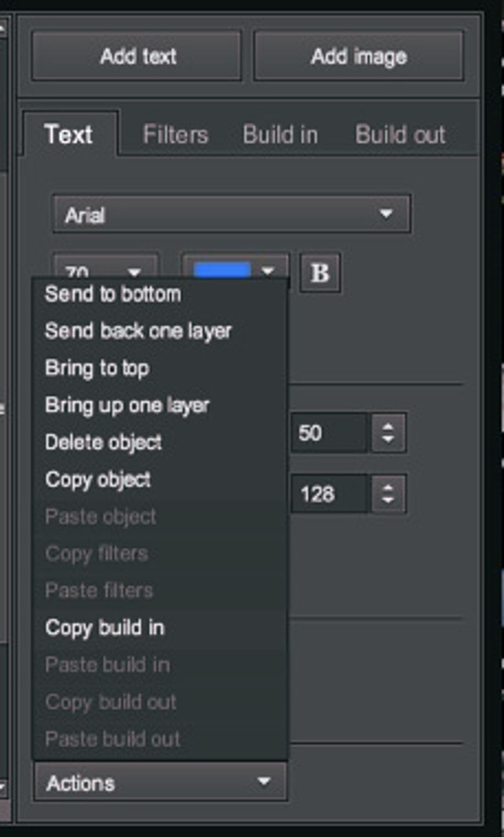This screenshot has width=504, height=837.
Task: Select the Text tab
Action: click(69, 135)
